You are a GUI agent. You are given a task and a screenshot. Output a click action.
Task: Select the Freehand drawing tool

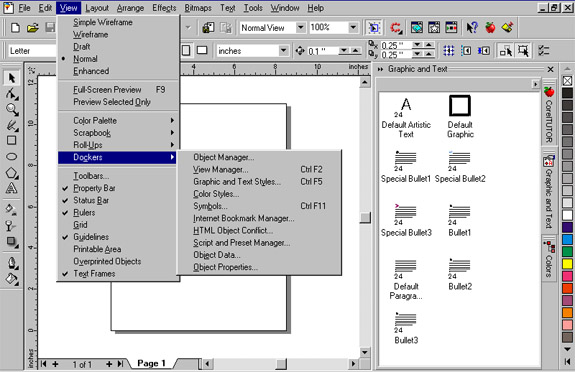click(x=11, y=125)
